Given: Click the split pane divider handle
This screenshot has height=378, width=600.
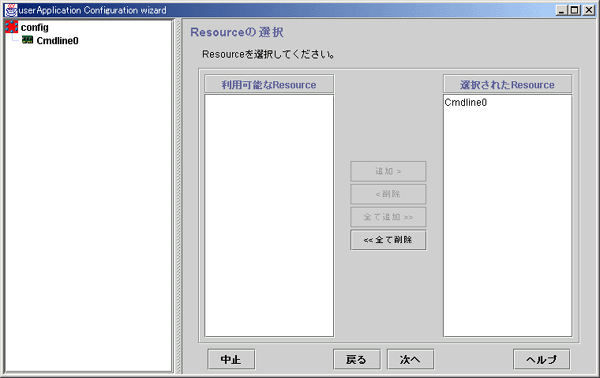Looking at the screenshot, I should (178, 196).
